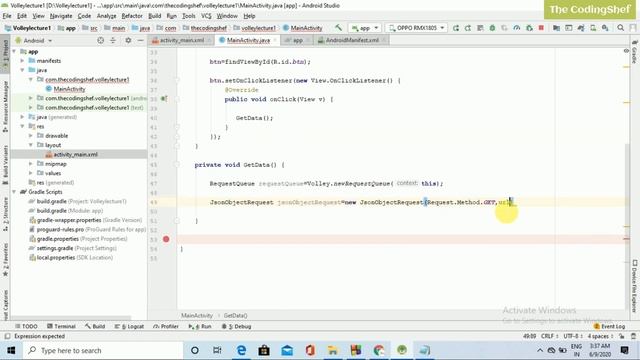The width and height of the screenshot is (640, 360).
Task: Open the Refactor menu
Action: [132, 16]
